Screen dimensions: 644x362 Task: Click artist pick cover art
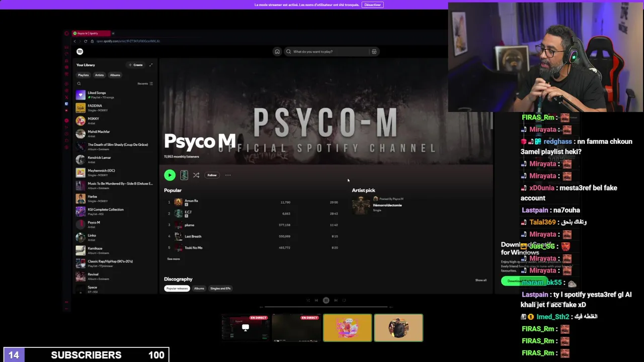361,205
